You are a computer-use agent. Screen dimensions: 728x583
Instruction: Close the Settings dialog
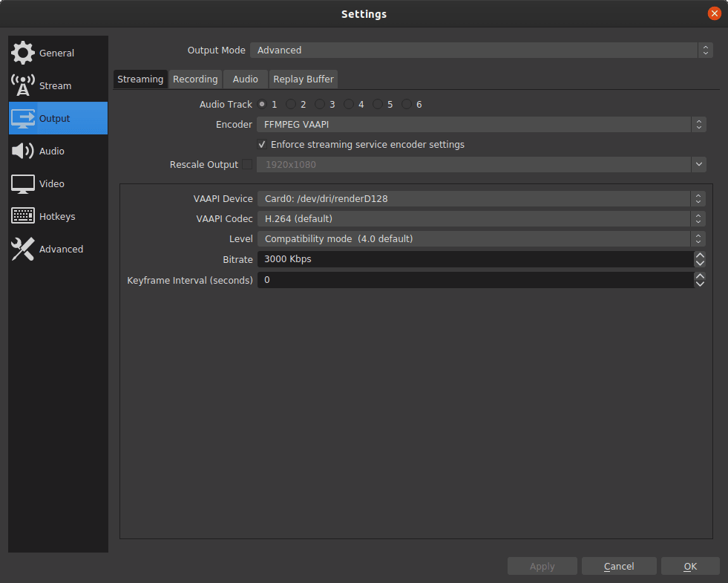coord(714,13)
